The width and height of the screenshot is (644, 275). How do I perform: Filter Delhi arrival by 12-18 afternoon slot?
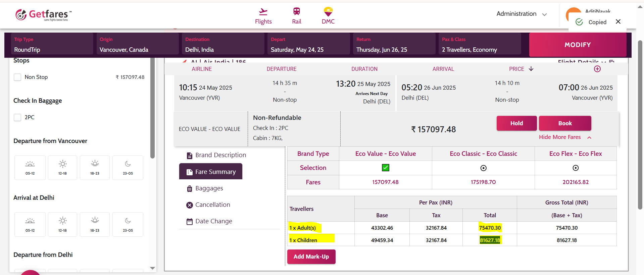click(62, 224)
